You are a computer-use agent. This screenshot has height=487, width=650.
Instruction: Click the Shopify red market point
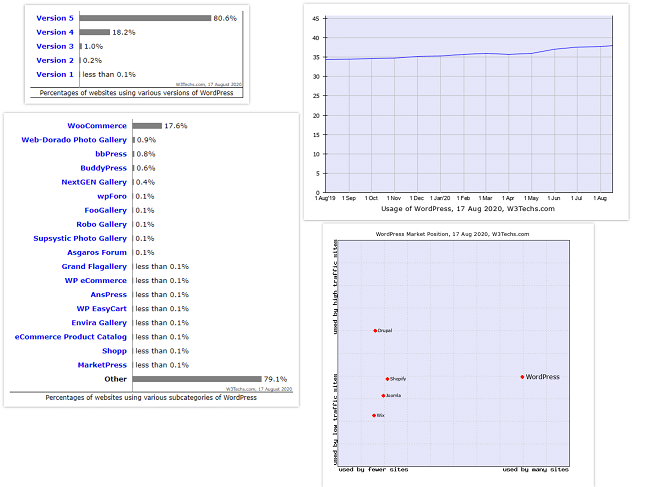coord(387,379)
